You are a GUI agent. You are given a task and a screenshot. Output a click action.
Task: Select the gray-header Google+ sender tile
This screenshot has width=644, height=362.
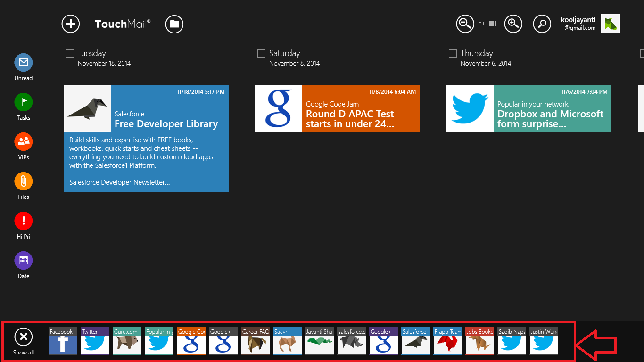223,341
